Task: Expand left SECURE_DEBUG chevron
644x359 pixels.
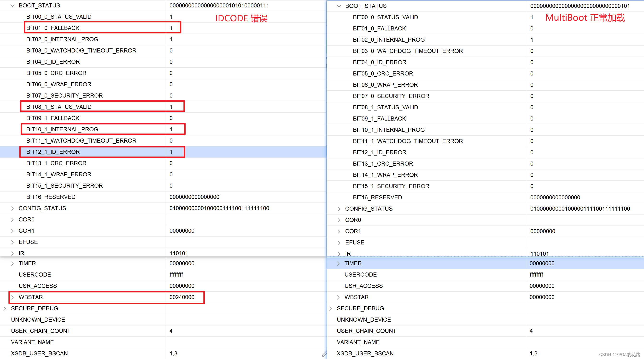Action: (x=5, y=308)
